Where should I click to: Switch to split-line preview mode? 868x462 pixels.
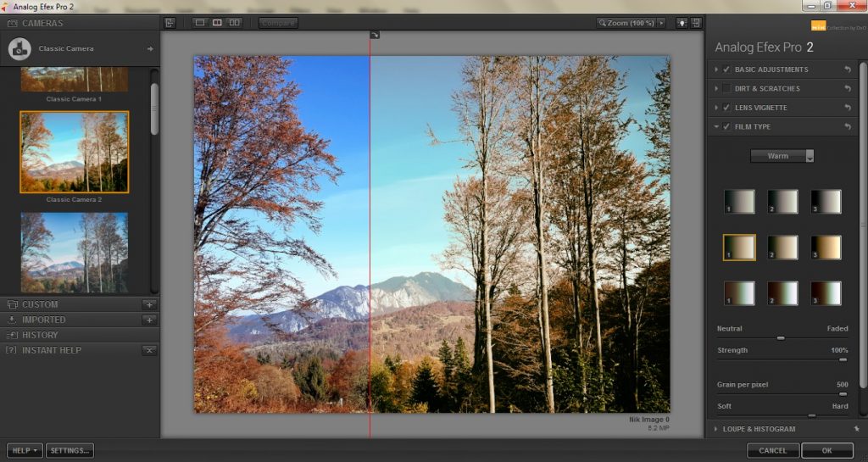click(218, 23)
